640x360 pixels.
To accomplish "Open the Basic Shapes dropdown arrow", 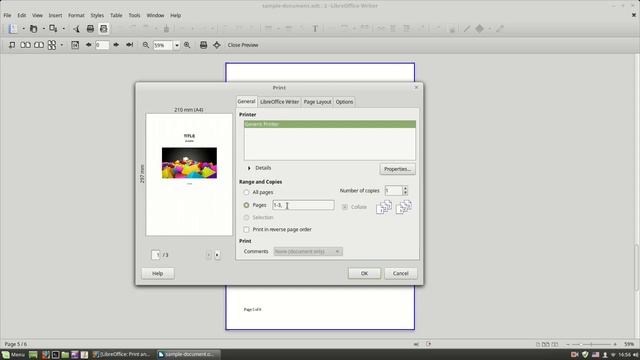I will 490,29.
